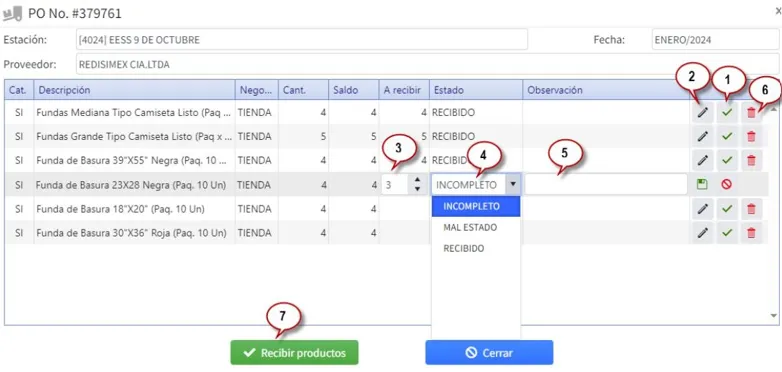The height and width of the screenshot is (372, 782).
Task: Choose RECIBIDO from the Estado dropdown list
Action: pyautogui.click(x=476, y=248)
